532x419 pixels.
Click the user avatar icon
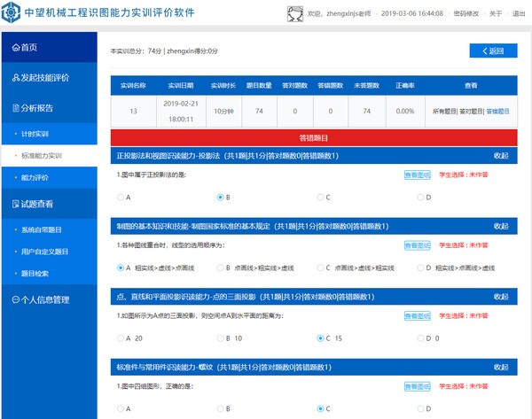[295, 14]
